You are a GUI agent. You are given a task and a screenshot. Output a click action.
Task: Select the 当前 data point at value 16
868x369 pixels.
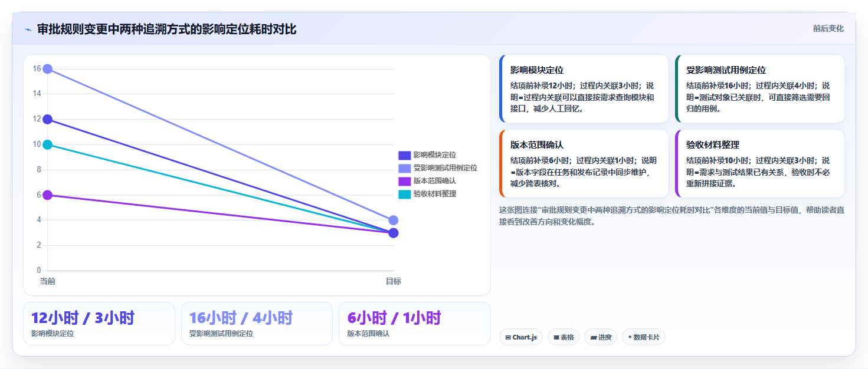(48, 69)
